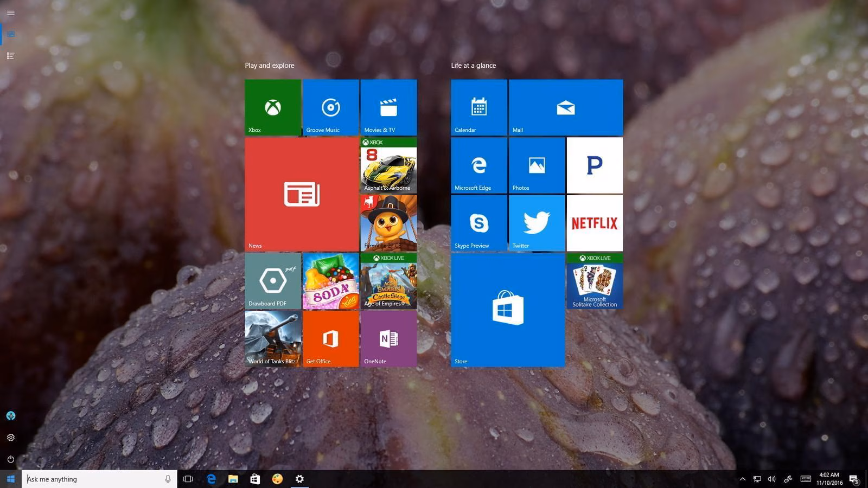Open Action Center notifications icon
Viewport: 868px width, 488px height.
(x=854, y=479)
